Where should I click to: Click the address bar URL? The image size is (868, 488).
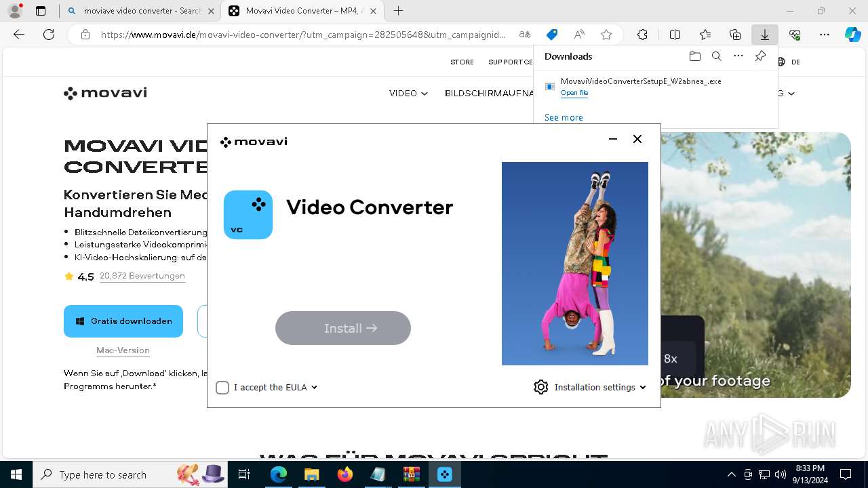point(303,35)
